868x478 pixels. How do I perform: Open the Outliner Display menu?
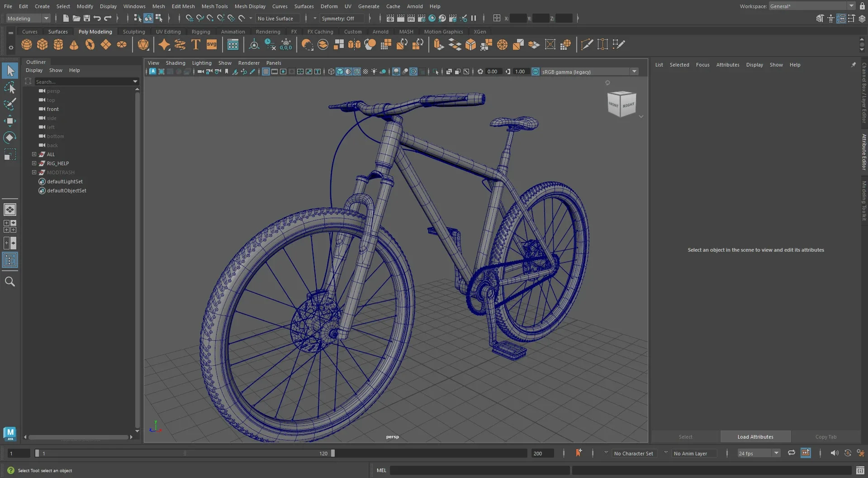(34, 70)
